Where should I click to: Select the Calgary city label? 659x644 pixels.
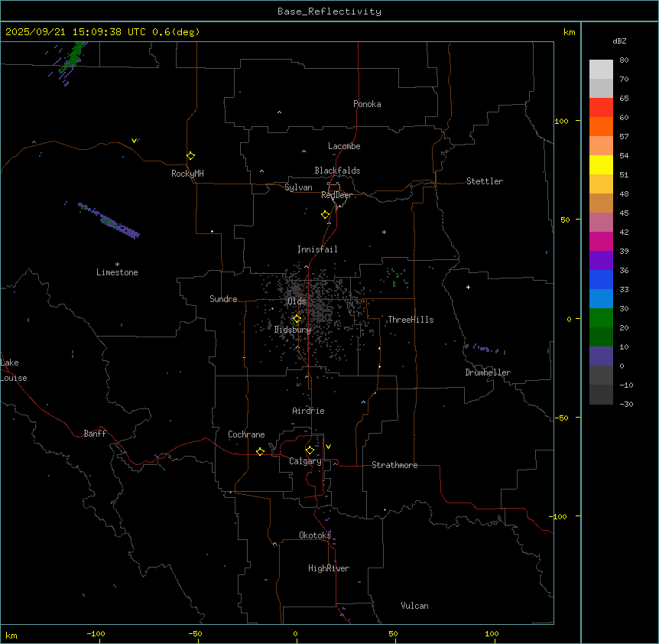[305, 461]
